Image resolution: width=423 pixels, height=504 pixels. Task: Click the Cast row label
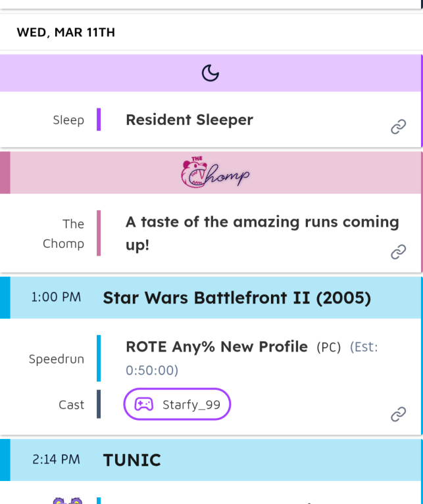pos(71,405)
